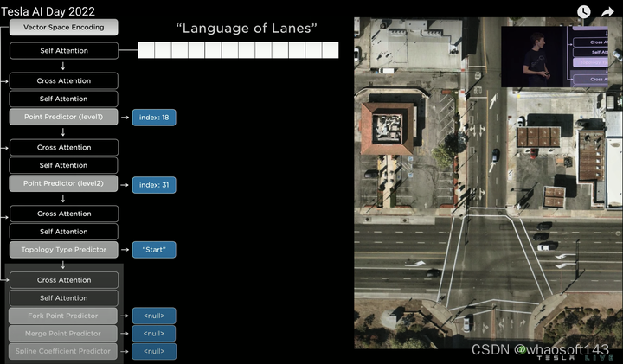The image size is (623, 364).
Task: Select the Point Predictor (level2) block
Action: [63, 183]
